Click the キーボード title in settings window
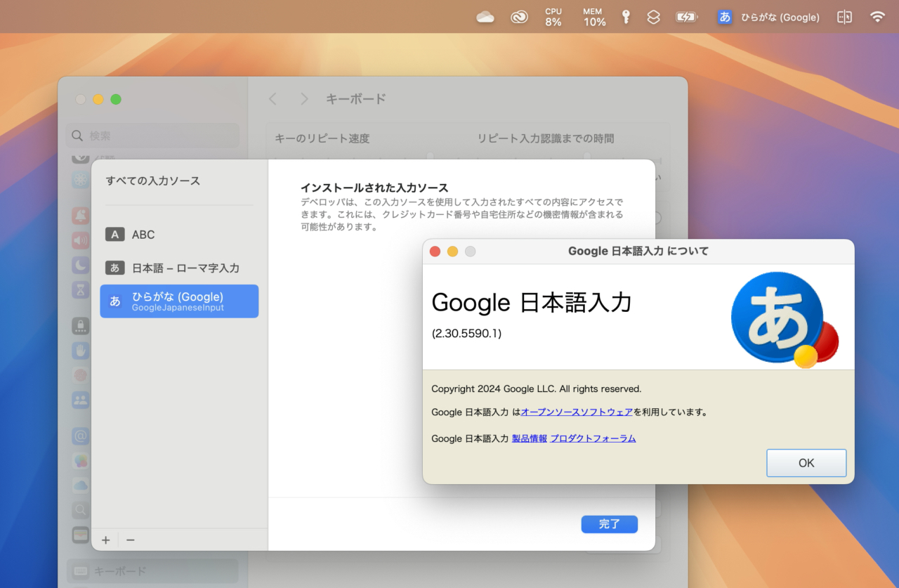The image size is (899, 588). (x=356, y=99)
